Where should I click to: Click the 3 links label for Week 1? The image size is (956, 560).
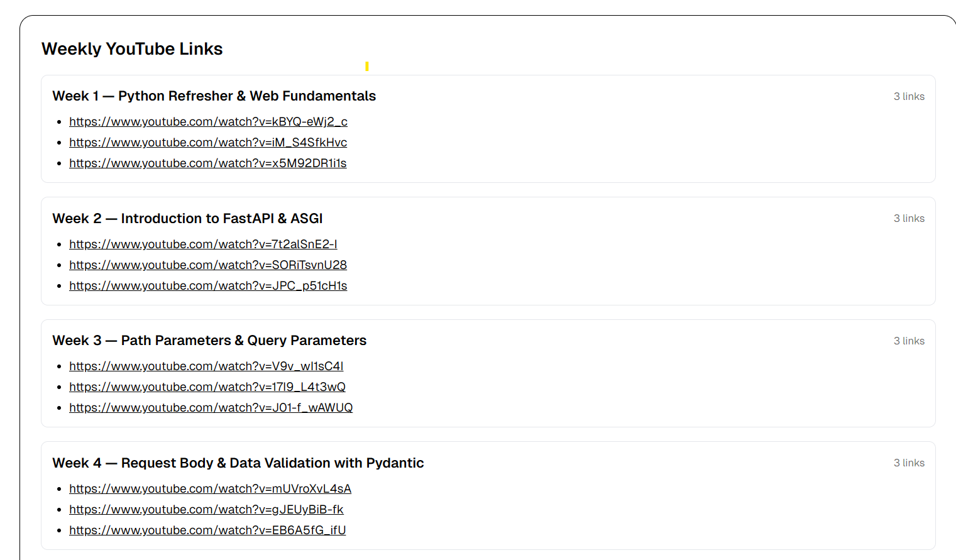(909, 96)
